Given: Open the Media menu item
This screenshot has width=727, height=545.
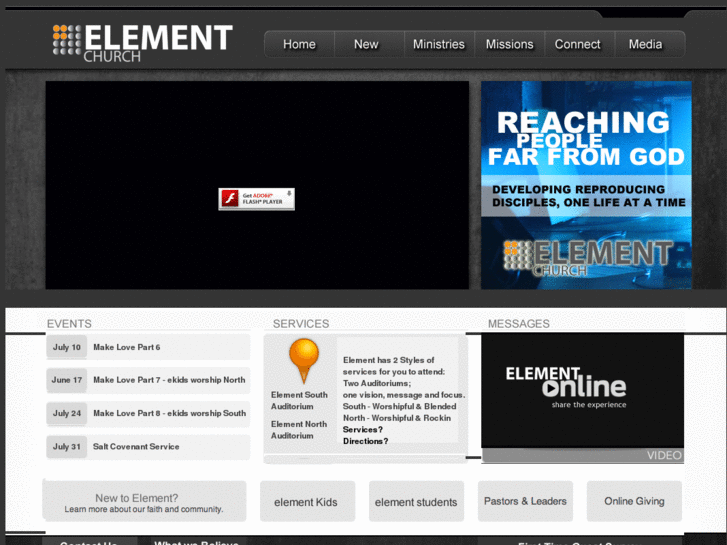Looking at the screenshot, I should tap(645, 44).
